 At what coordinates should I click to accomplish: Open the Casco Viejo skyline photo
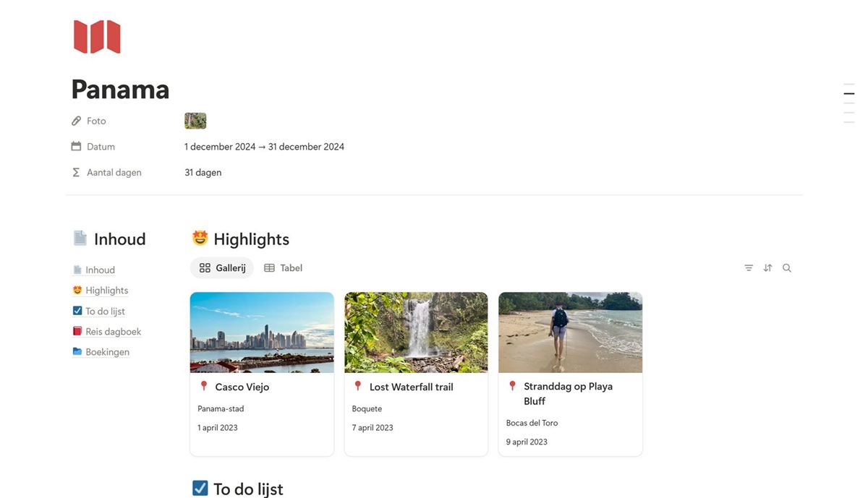(262, 332)
